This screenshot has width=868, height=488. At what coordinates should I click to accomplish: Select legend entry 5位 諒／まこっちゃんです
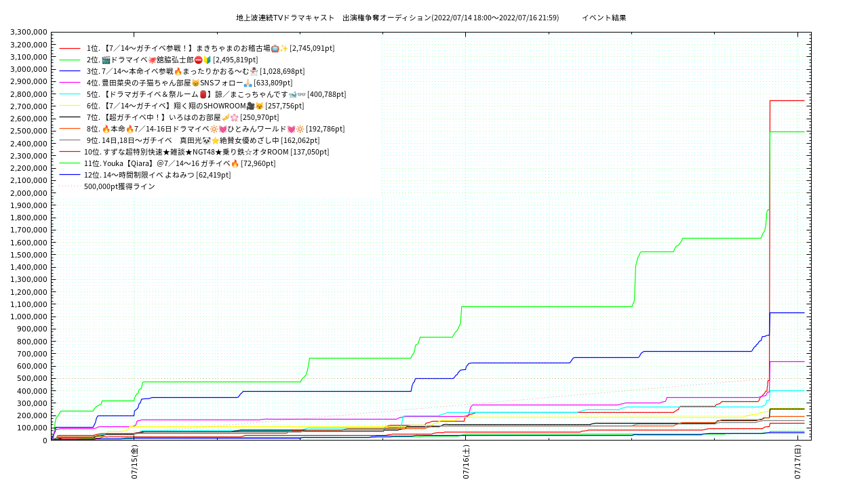click(x=216, y=94)
